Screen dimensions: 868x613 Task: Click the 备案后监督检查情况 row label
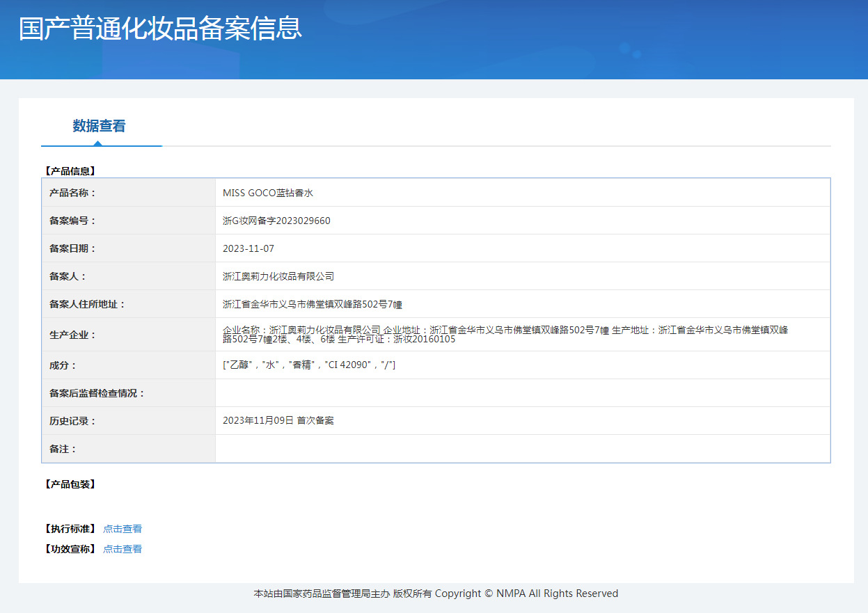[x=97, y=393]
